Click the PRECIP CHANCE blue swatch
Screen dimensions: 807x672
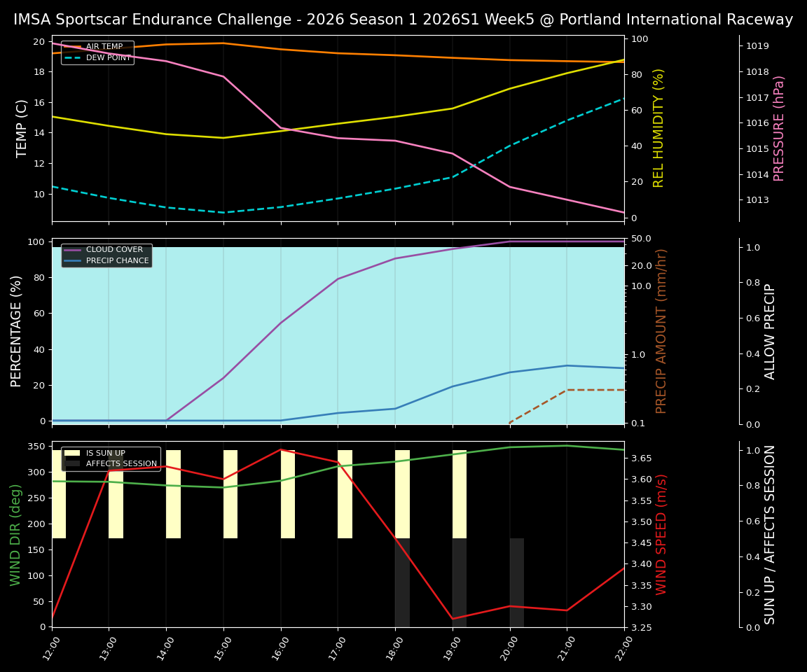pyautogui.click(x=73, y=260)
